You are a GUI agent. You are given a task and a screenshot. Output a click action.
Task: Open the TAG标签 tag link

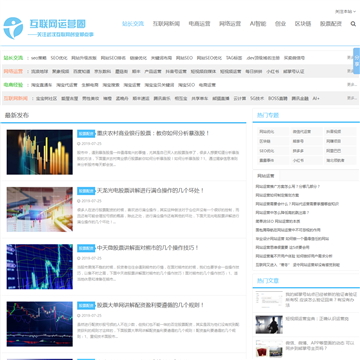pyautogui.click(x=234, y=58)
